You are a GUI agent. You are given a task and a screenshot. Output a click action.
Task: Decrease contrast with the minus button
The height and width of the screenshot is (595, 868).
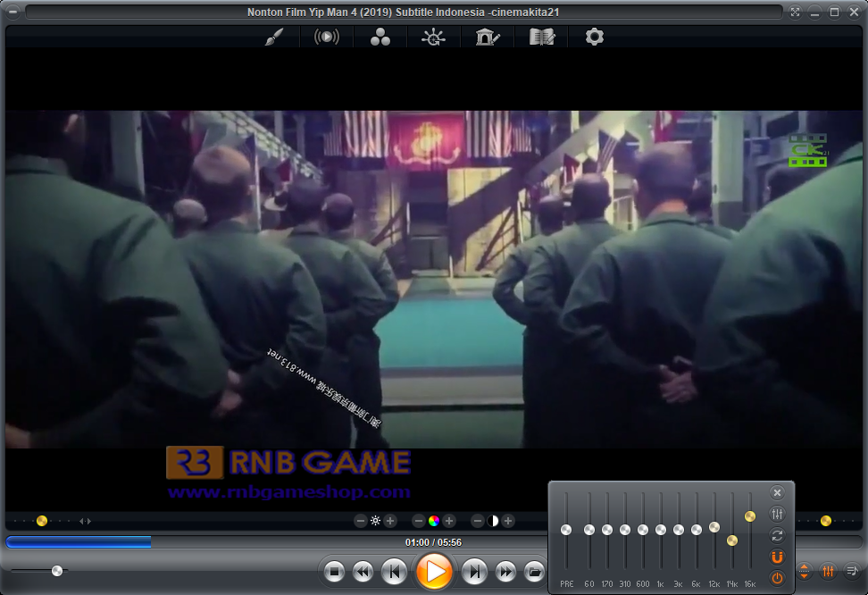coord(477,521)
